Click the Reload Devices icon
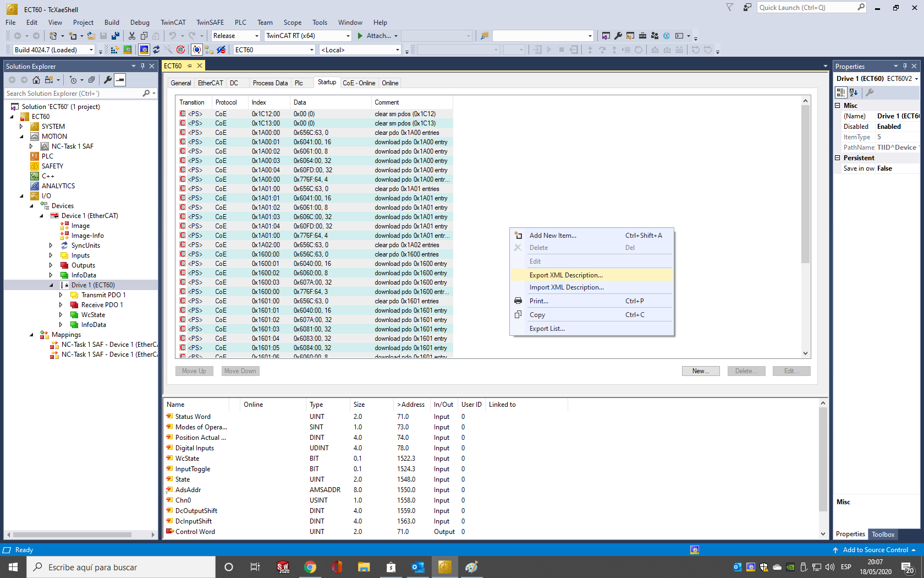The height and width of the screenshot is (578, 924). 156,50
